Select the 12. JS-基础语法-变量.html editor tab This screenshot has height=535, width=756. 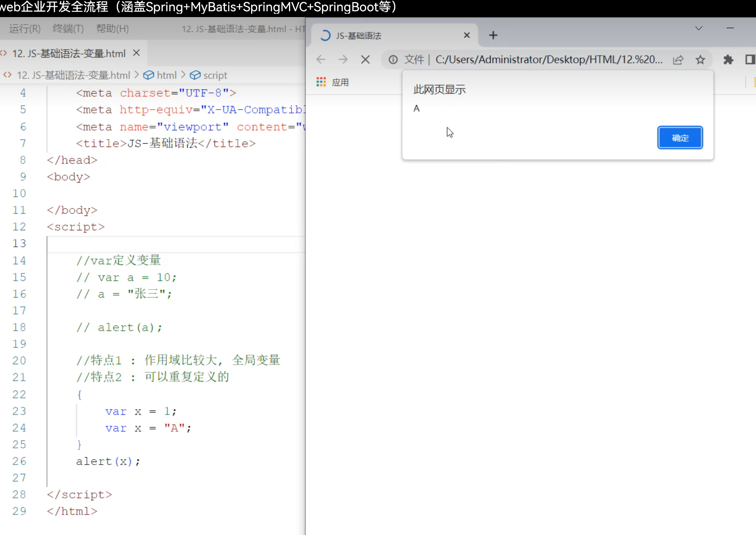coord(73,53)
